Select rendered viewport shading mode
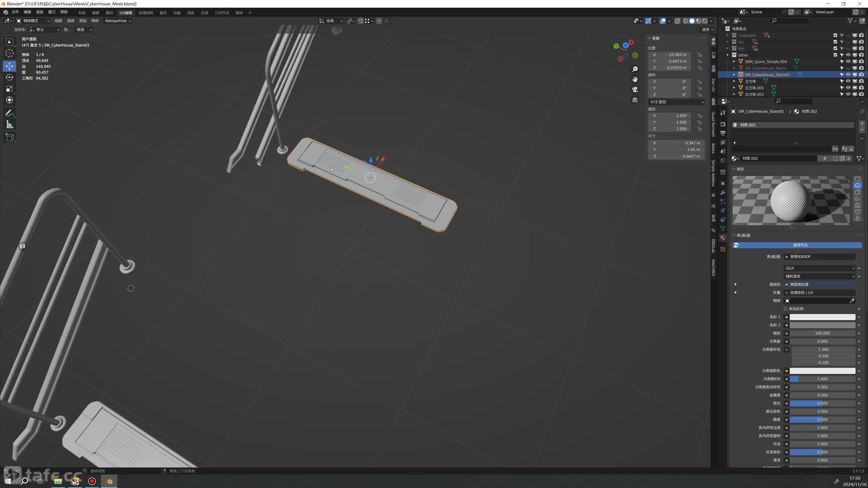 click(705, 21)
